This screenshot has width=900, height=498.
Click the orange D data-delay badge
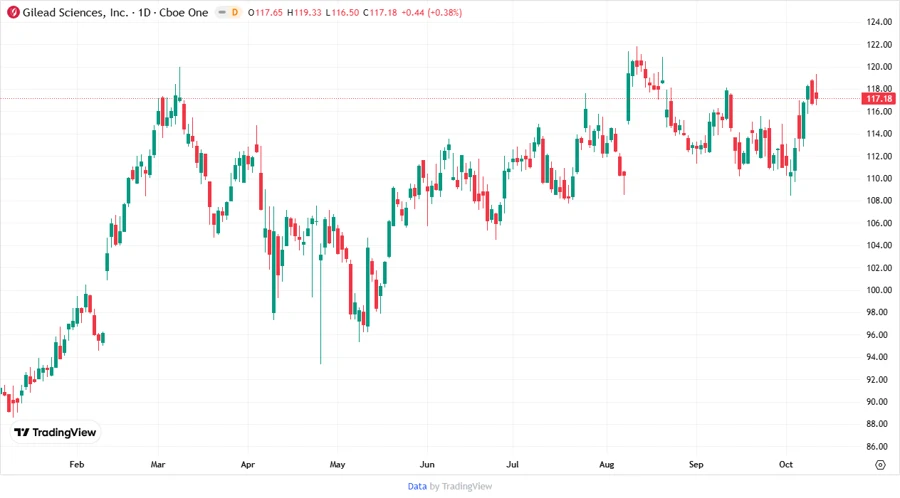coord(235,12)
